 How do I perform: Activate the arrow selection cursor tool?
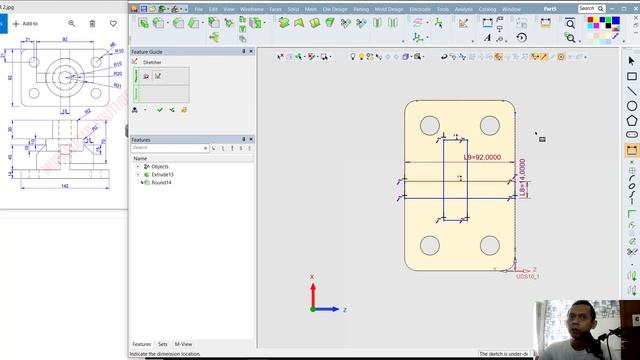(x=631, y=61)
